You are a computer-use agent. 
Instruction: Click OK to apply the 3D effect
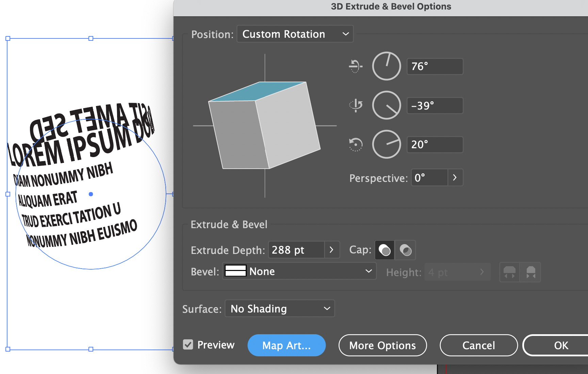[561, 345]
